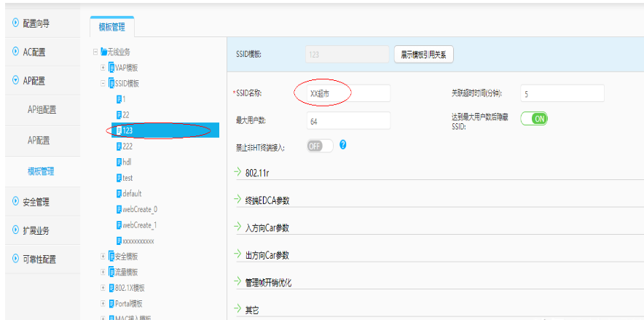Click the disabled SSID模板 field showing 123
644x320 pixels.
click(x=347, y=54)
